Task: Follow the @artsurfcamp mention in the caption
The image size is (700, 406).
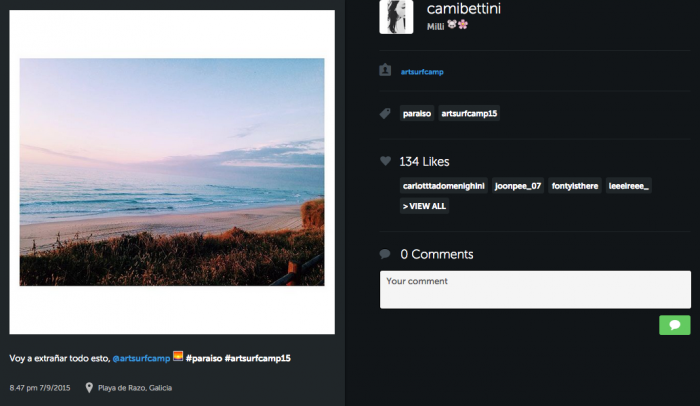Action: [140, 358]
